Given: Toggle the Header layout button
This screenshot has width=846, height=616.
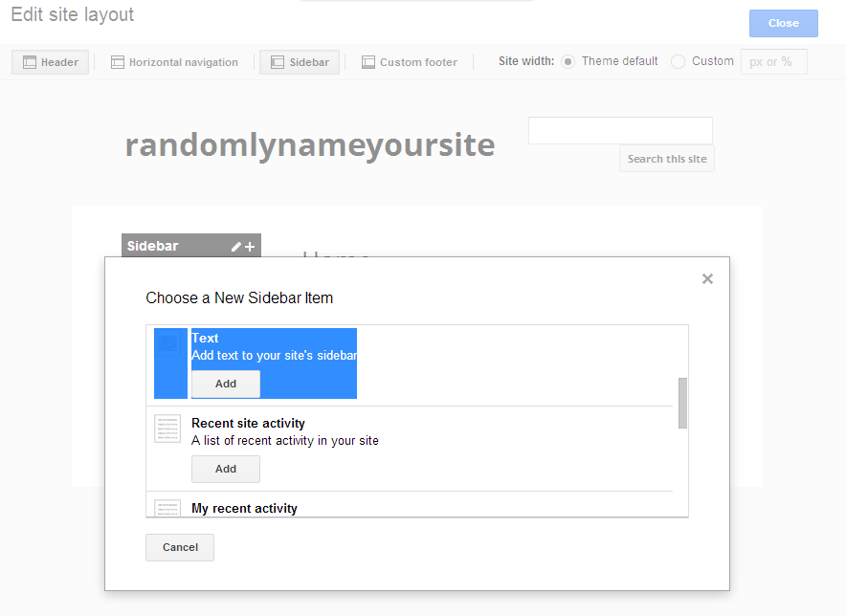Looking at the screenshot, I should pos(50,62).
